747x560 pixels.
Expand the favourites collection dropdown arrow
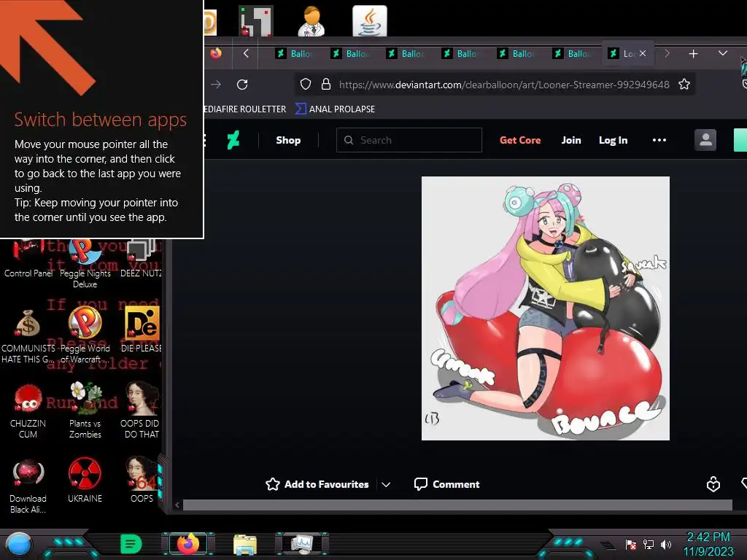coord(386,485)
